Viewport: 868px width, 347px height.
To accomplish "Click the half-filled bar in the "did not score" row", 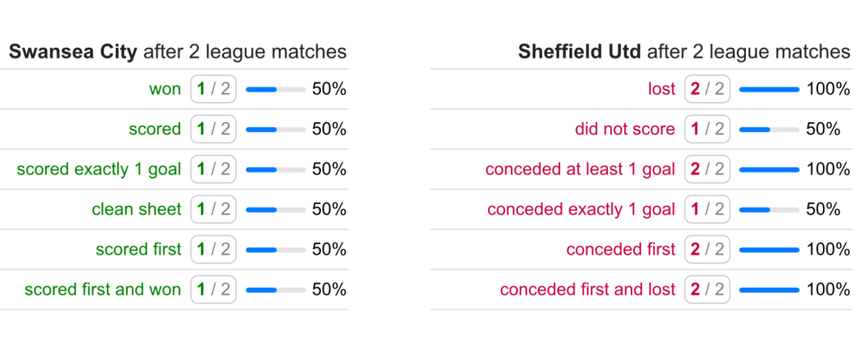I will tap(769, 129).
